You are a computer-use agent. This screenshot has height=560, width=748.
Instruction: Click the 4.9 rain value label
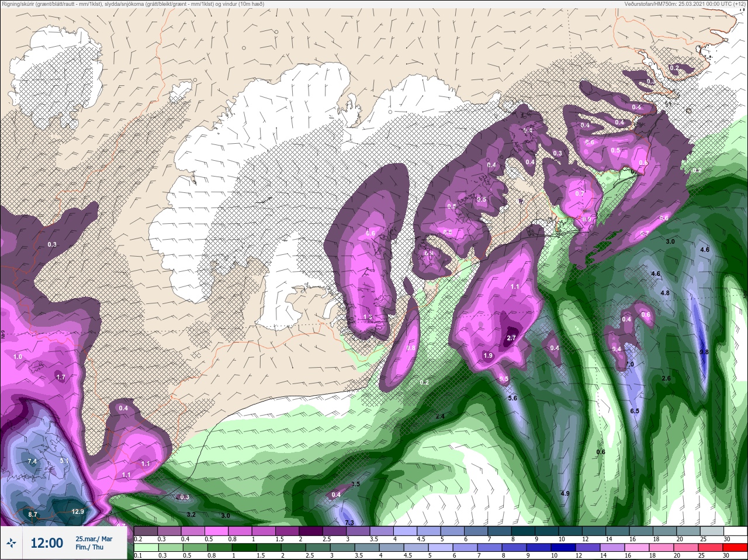565,493
